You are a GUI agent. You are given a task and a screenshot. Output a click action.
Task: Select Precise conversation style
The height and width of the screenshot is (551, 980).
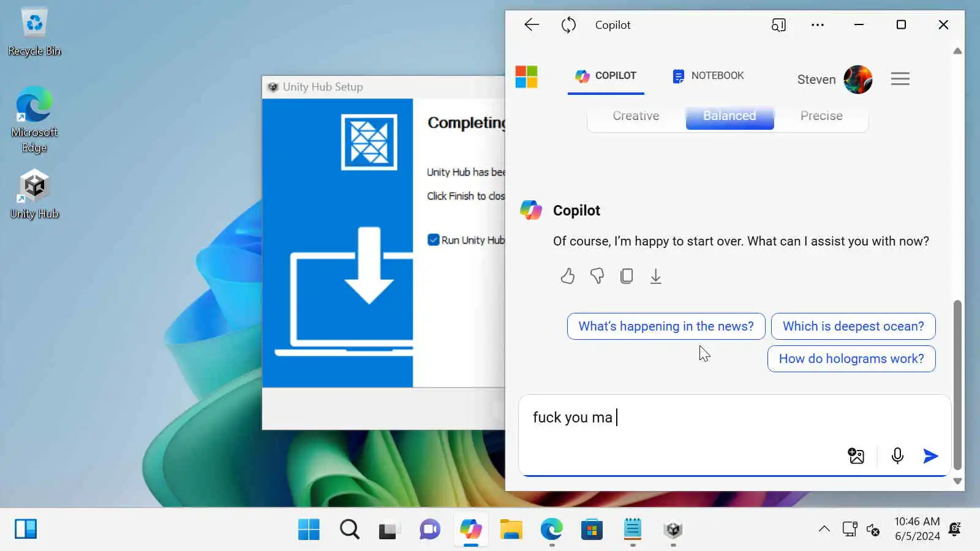tap(821, 116)
